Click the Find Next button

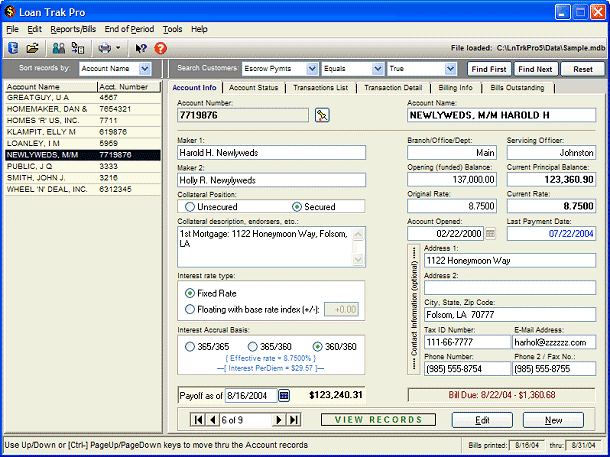(x=535, y=69)
